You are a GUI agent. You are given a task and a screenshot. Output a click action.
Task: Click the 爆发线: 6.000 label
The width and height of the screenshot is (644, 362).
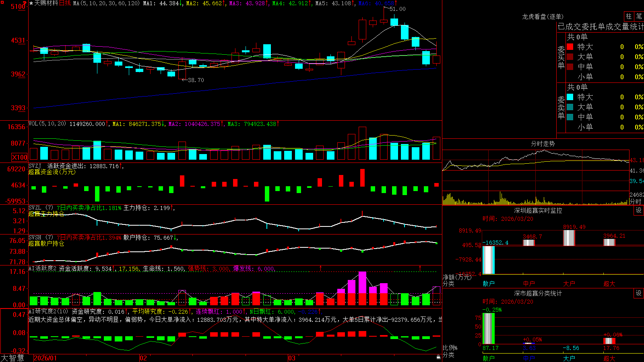pos(254,268)
